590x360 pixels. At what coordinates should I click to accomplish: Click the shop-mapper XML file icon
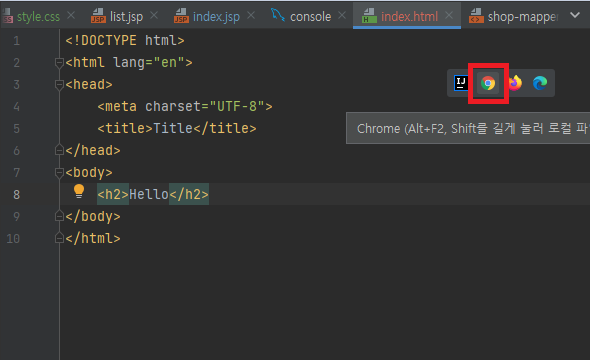click(476, 16)
